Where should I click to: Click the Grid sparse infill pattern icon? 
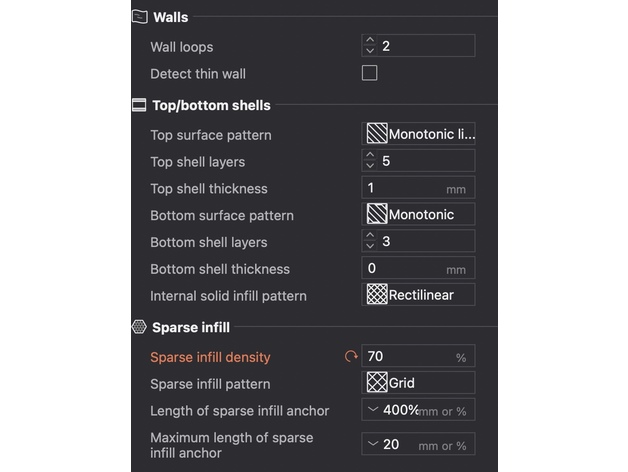tap(376, 383)
